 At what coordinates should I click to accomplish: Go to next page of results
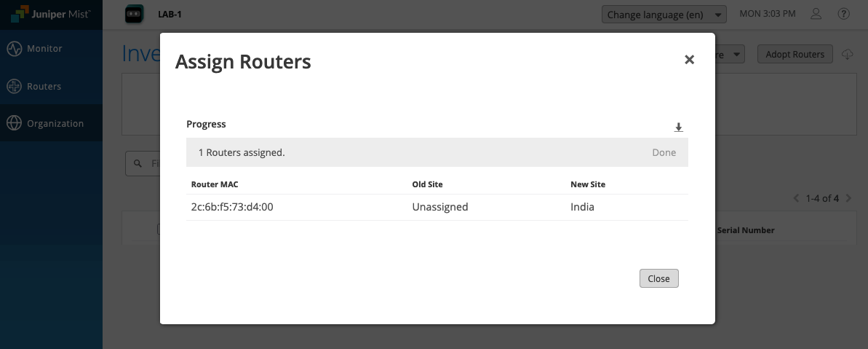[849, 198]
